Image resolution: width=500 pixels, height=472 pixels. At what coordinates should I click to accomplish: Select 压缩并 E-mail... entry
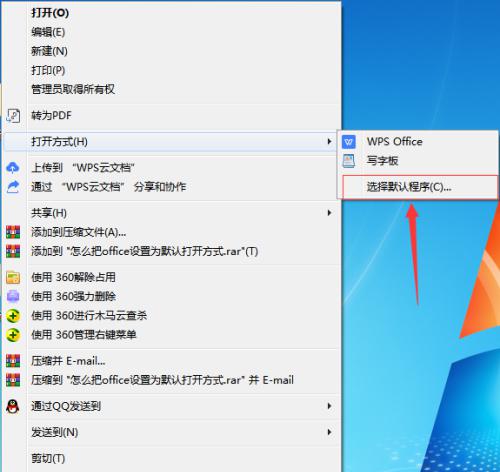click(171, 361)
